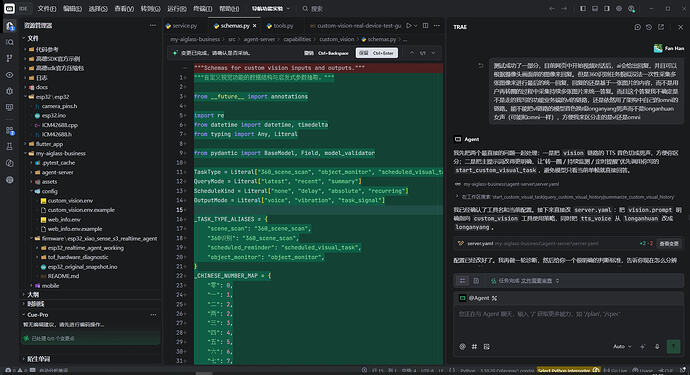This screenshot has height=375, width=690.
Task: Click the Ctrl+Enter keep changes button
Action: coord(377,53)
